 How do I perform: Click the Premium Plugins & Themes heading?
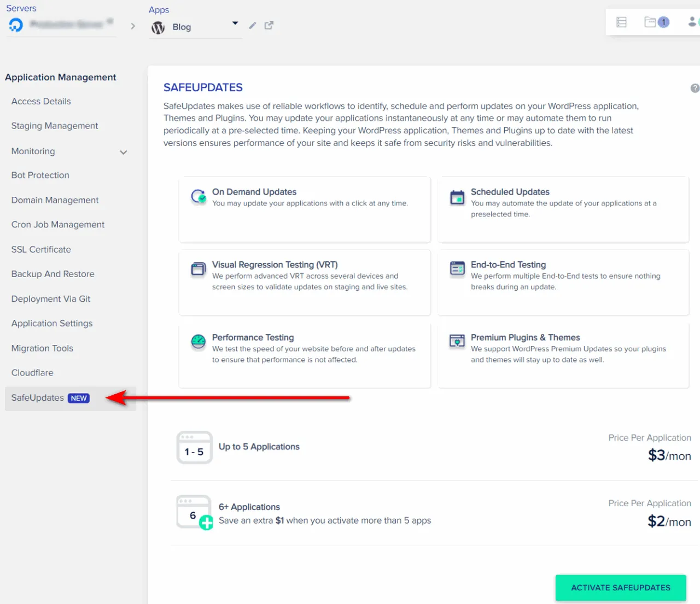(526, 337)
